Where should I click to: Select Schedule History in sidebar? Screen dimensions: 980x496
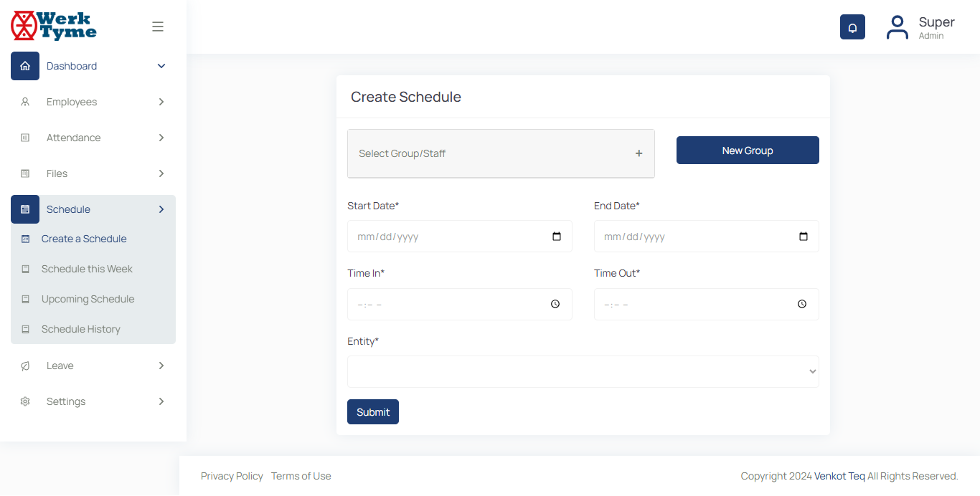click(x=80, y=329)
